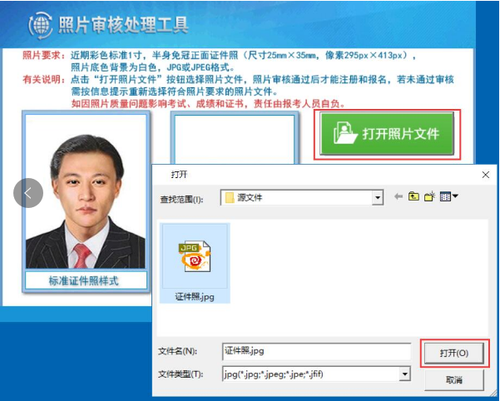Image resolution: width=500 pixels, height=401 pixels.
Task: Click the 文件名 input field
Action: tap(316, 351)
